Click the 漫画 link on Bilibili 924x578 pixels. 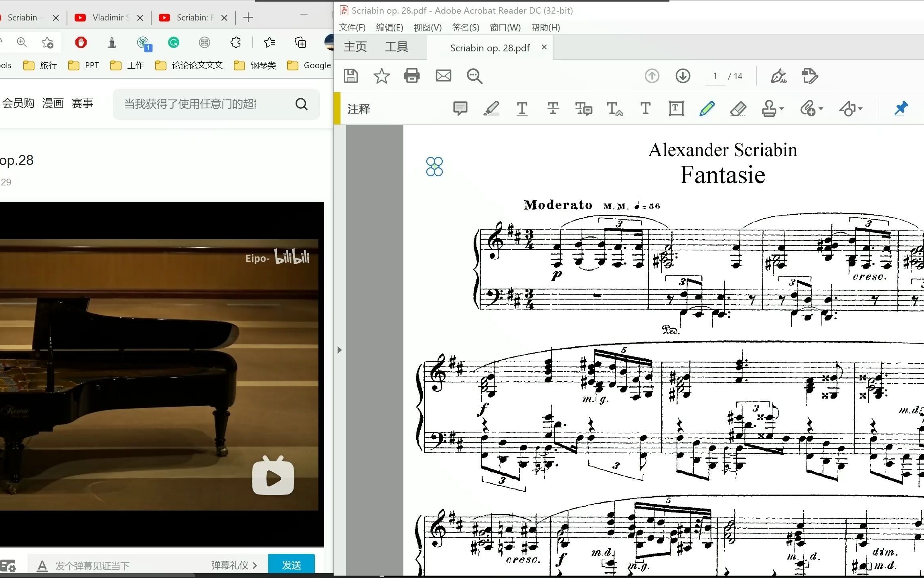(x=53, y=104)
